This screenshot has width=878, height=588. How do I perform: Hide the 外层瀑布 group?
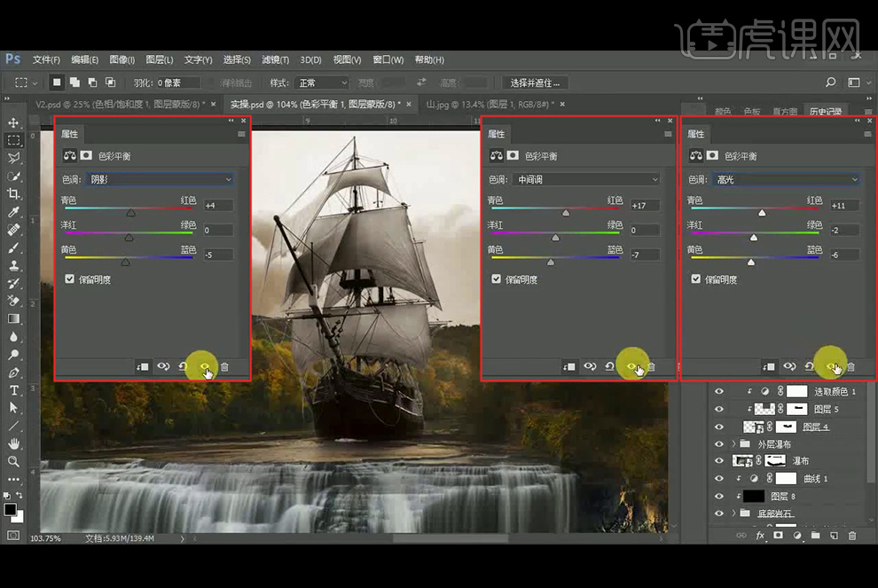pyautogui.click(x=719, y=444)
